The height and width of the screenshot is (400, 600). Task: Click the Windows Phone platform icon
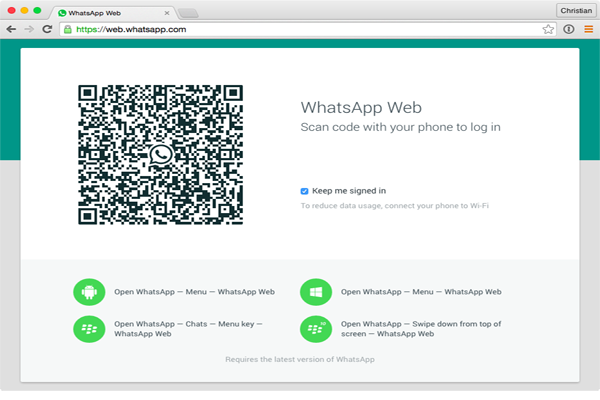[x=316, y=292]
